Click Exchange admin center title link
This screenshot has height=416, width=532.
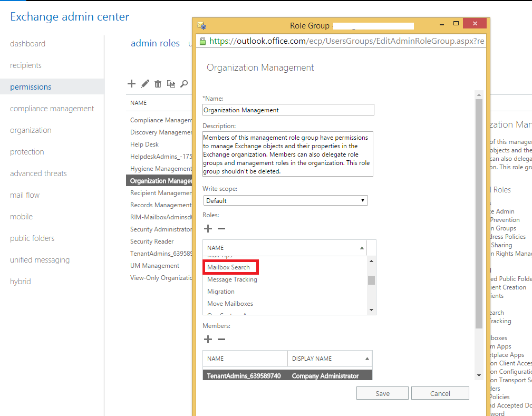[70, 17]
